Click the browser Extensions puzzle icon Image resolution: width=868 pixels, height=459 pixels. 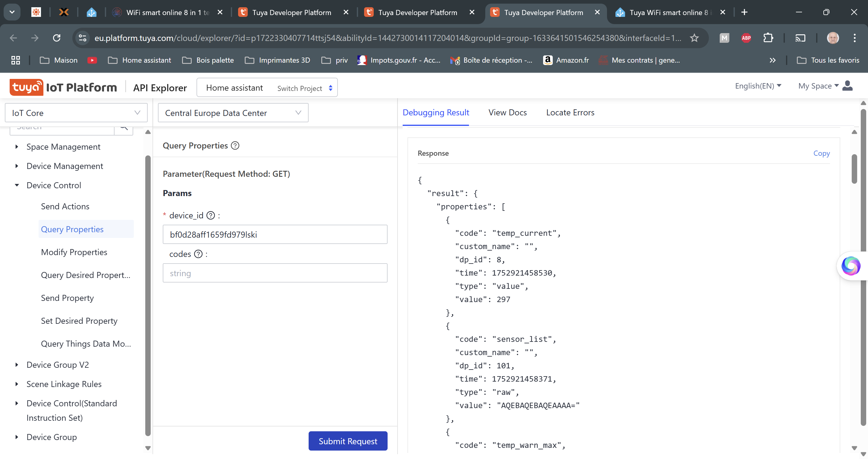tap(768, 38)
